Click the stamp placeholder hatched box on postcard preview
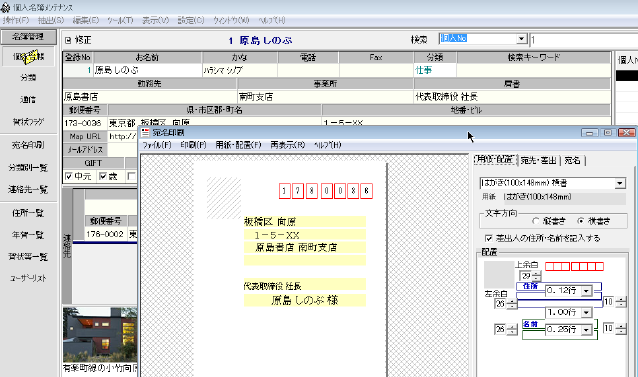 point(224,198)
